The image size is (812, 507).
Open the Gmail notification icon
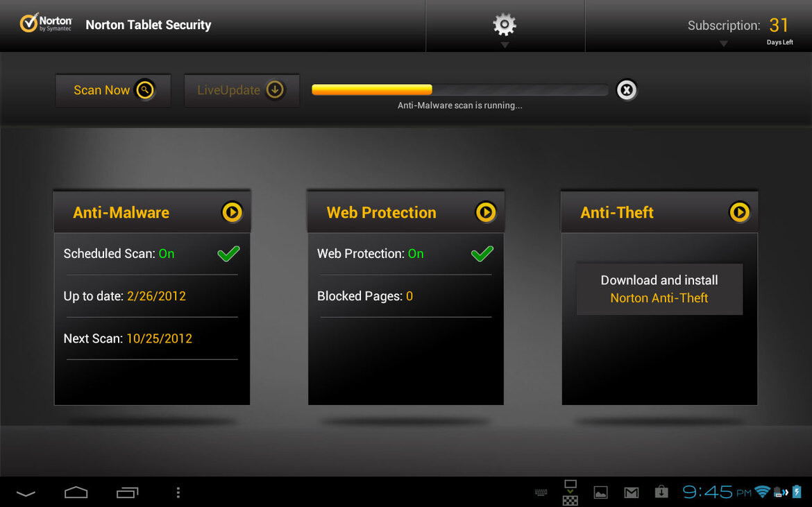(x=632, y=492)
